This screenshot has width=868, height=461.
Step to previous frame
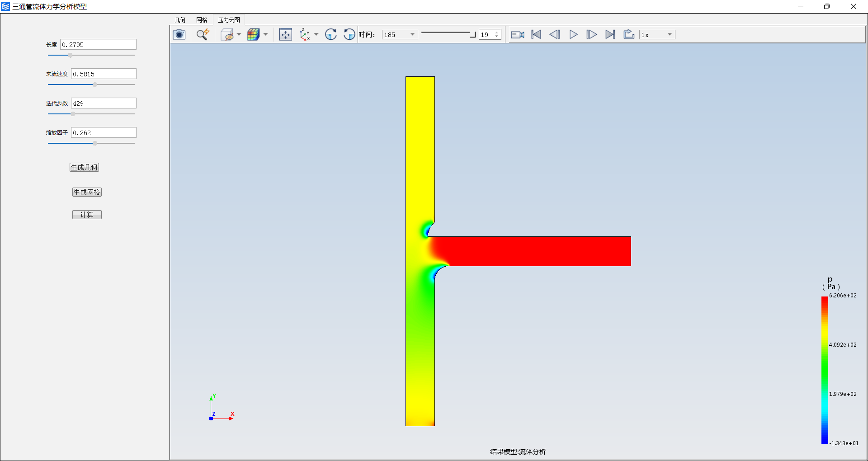click(555, 34)
